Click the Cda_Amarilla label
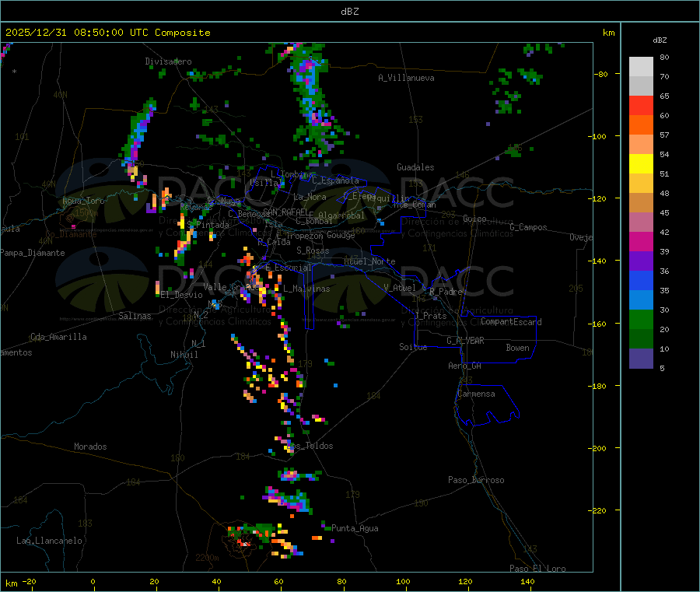700x592 pixels. pyautogui.click(x=58, y=337)
